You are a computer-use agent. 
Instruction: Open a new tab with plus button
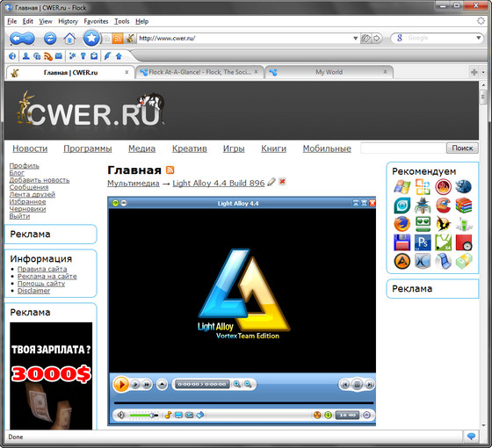474,72
